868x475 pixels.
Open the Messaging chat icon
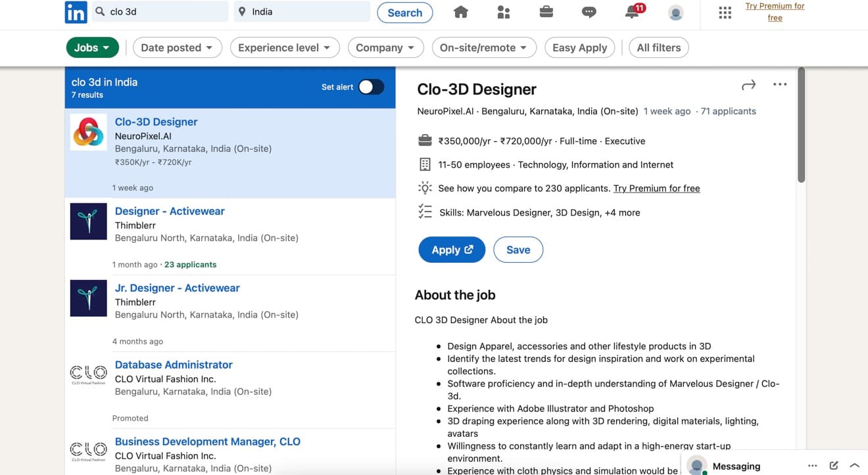589,11
